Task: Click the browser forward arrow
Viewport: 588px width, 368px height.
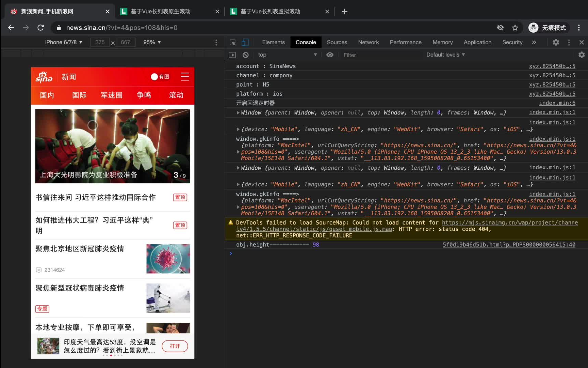Action: pos(26,28)
